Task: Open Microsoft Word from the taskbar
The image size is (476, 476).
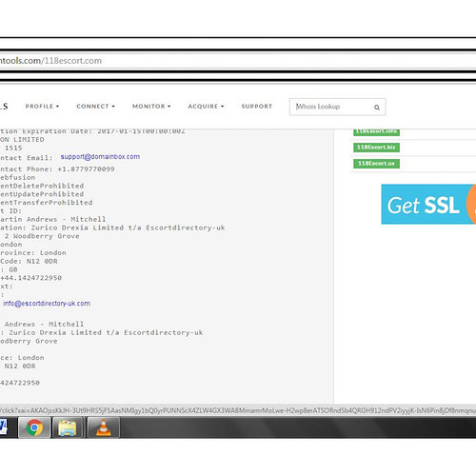Action: [4, 427]
